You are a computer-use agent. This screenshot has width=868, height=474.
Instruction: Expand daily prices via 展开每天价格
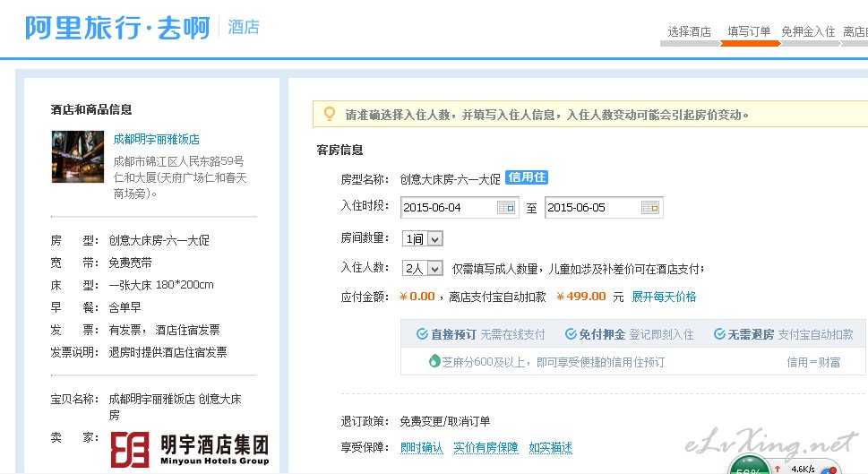664,297
